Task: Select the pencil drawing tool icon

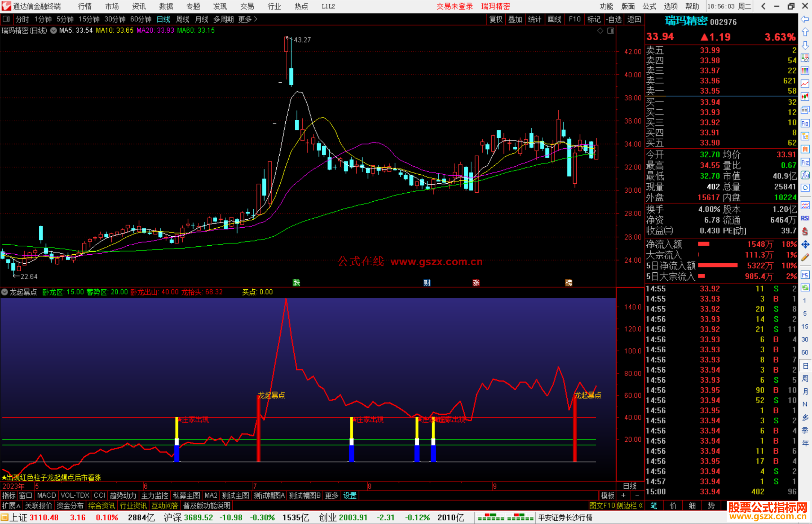Action: pos(805,258)
